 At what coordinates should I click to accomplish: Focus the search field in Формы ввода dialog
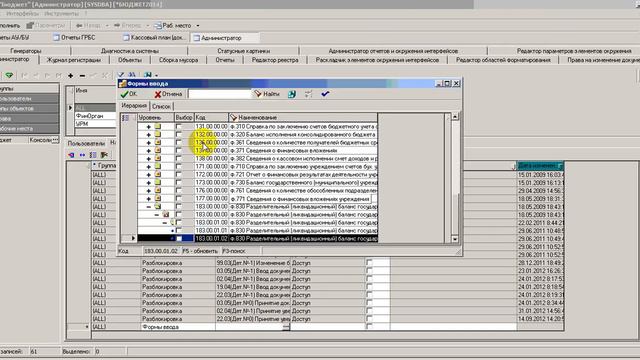220,94
